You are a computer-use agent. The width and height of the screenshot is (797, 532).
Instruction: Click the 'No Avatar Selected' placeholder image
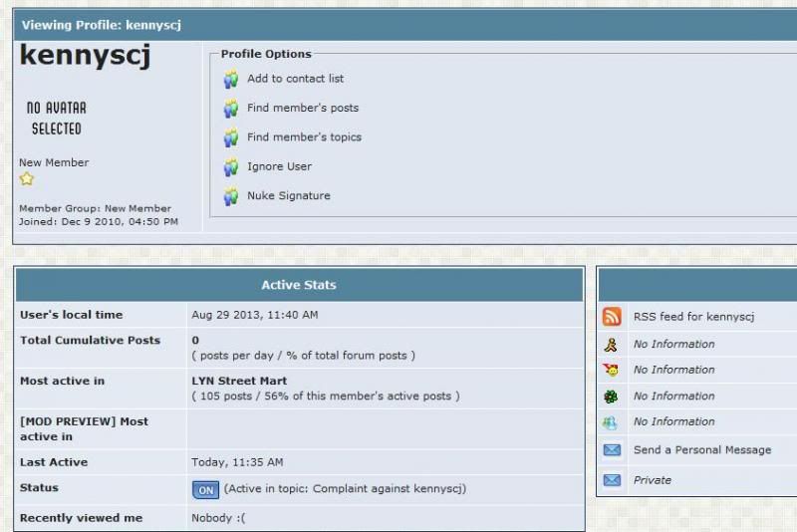56,118
